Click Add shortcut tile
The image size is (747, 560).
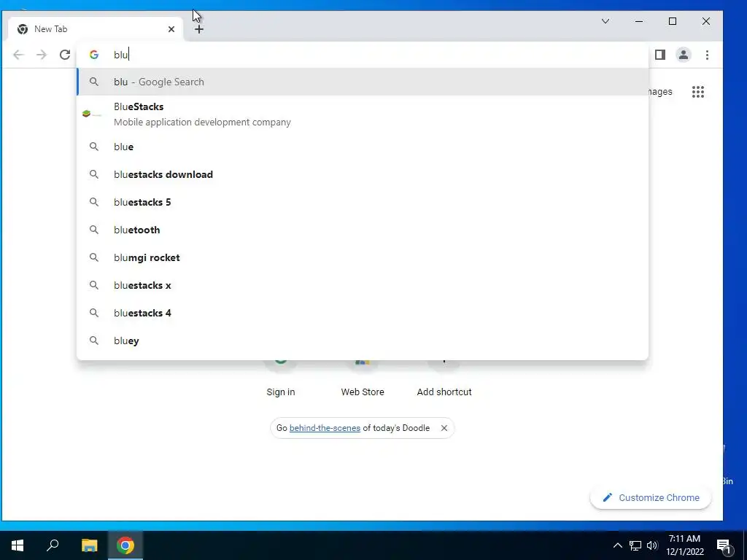pos(444,378)
